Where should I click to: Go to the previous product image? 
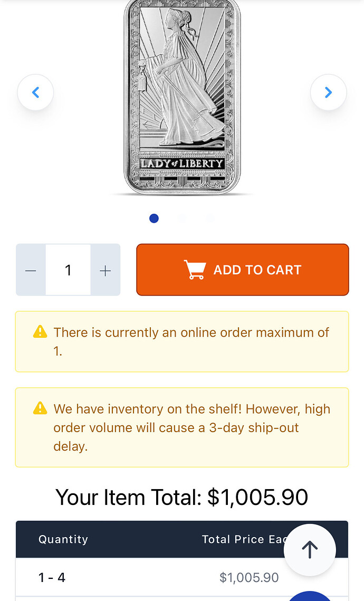[35, 93]
